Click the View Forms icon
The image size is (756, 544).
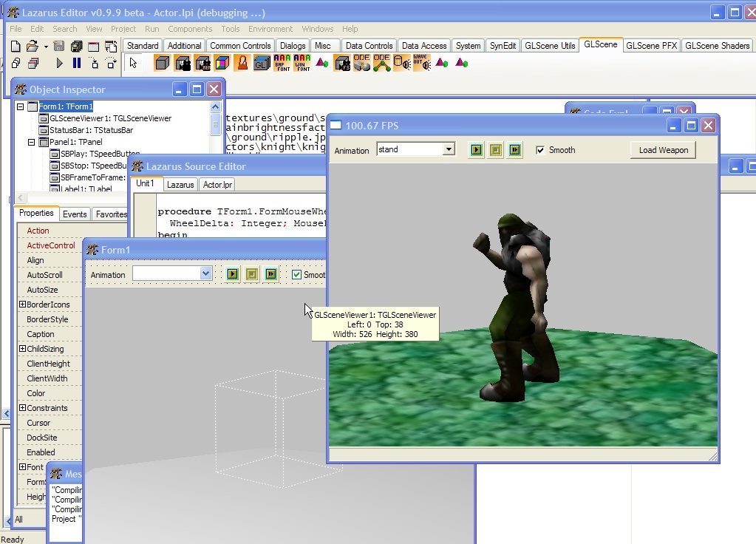click(x=33, y=63)
